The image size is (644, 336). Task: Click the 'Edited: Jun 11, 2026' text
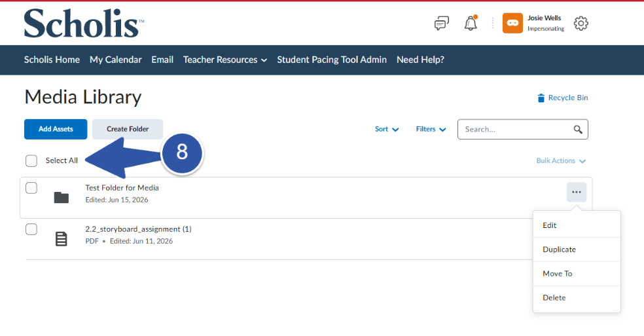[x=141, y=242]
